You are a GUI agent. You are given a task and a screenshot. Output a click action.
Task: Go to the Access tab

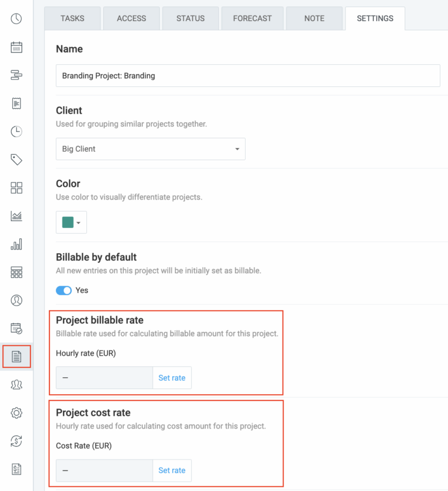click(x=131, y=19)
